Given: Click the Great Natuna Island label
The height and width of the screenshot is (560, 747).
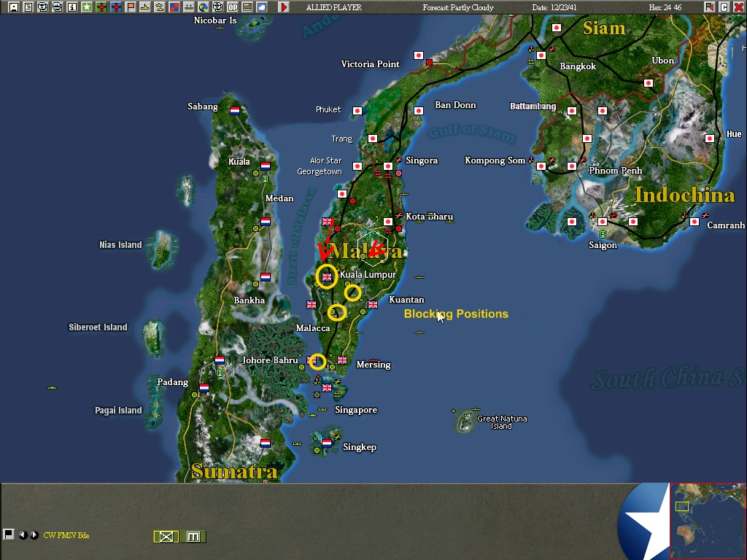Looking at the screenshot, I should 502,422.
